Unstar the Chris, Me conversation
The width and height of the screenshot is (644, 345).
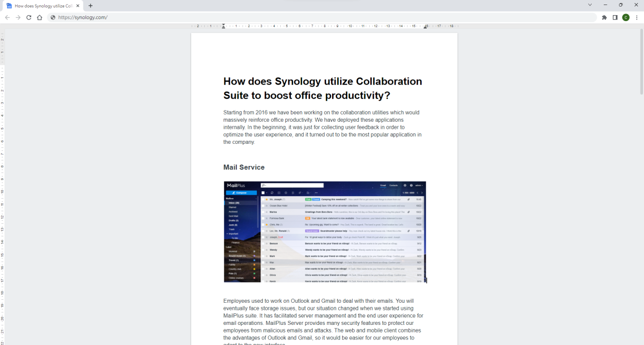[266, 224]
